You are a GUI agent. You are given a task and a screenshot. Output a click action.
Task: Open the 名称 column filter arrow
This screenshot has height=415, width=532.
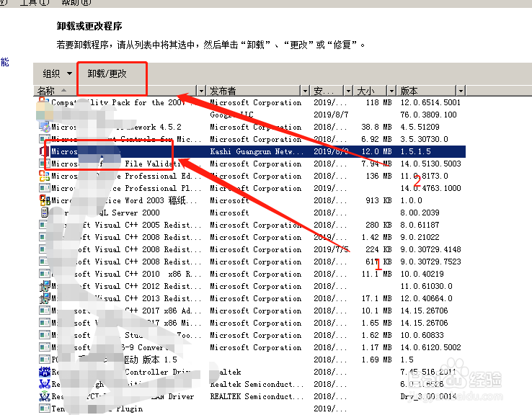point(202,91)
